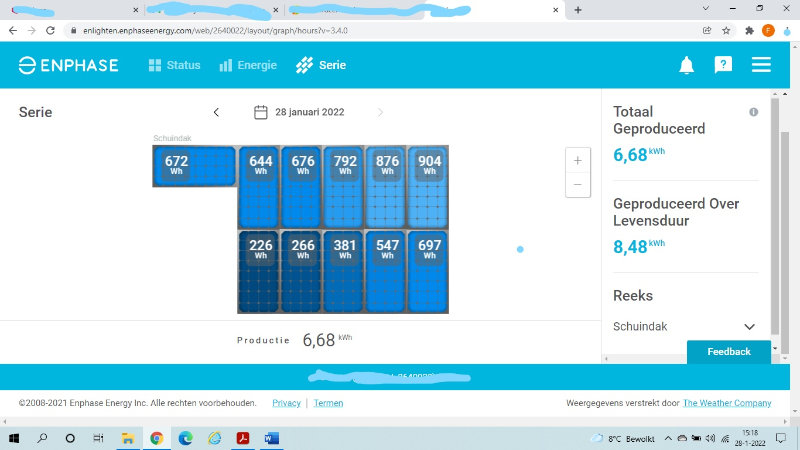Screen dimensions: 800x450
Task: Select the solar panel showing 904 Wh
Action: [428, 186]
